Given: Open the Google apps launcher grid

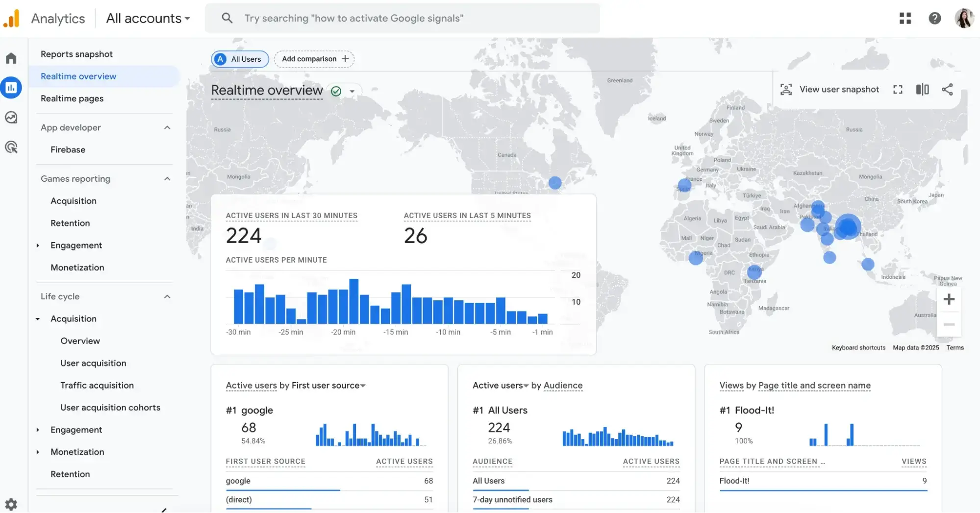Looking at the screenshot, I should 905,18.
